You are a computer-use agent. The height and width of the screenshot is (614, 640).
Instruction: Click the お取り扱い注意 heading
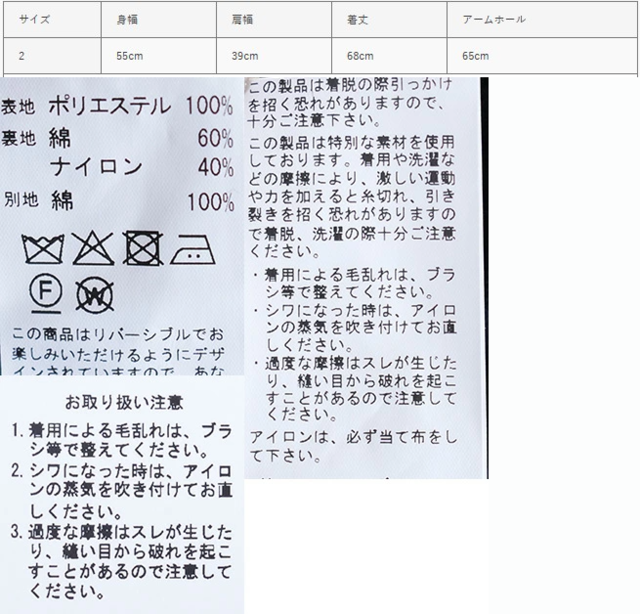123,403
